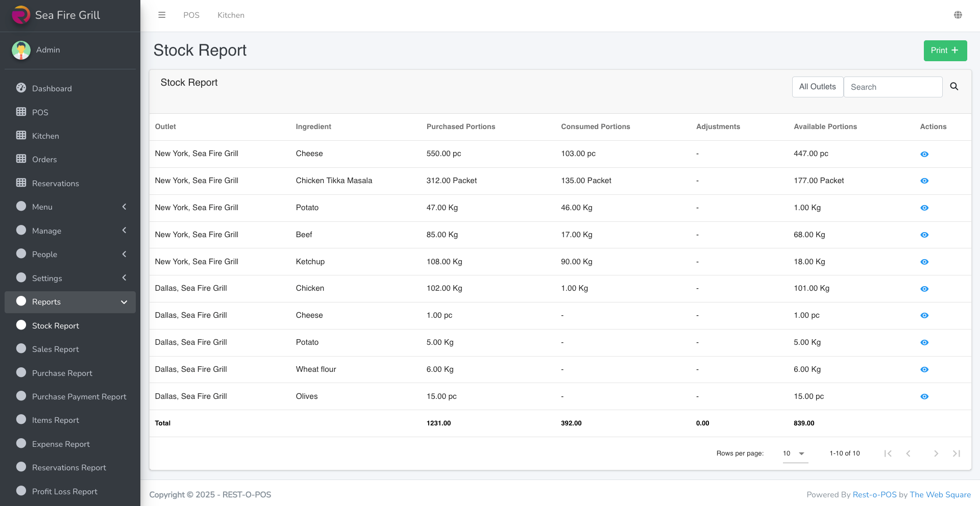This screenshot has height=506, width=980.
Task: View details for Dallas Chicken row
Action: pos(924,289)
